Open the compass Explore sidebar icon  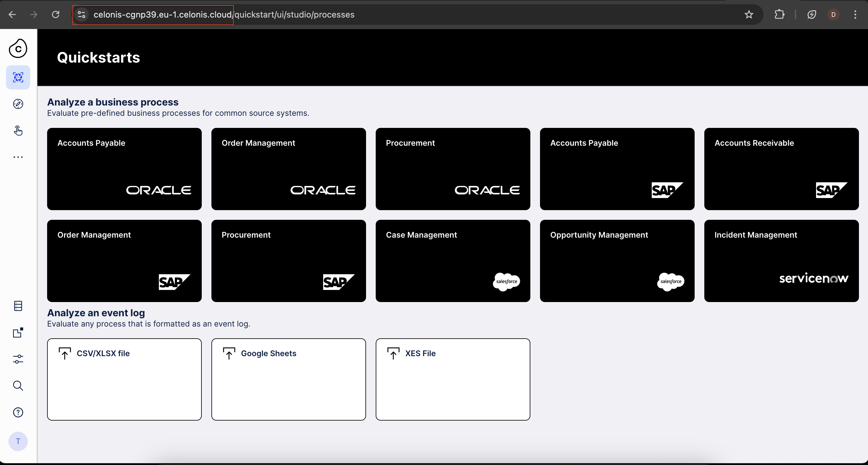pyautogui.click(x=18, y=104)
